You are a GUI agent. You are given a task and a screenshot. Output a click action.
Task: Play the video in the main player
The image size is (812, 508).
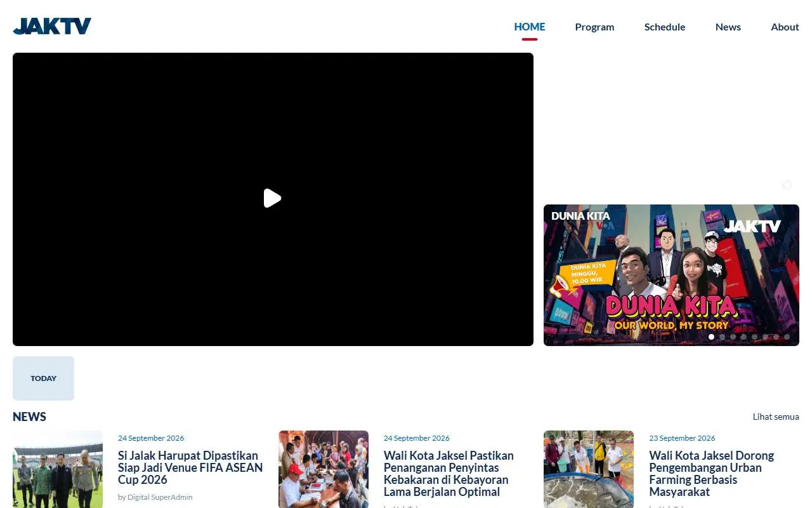pos(273,198)
